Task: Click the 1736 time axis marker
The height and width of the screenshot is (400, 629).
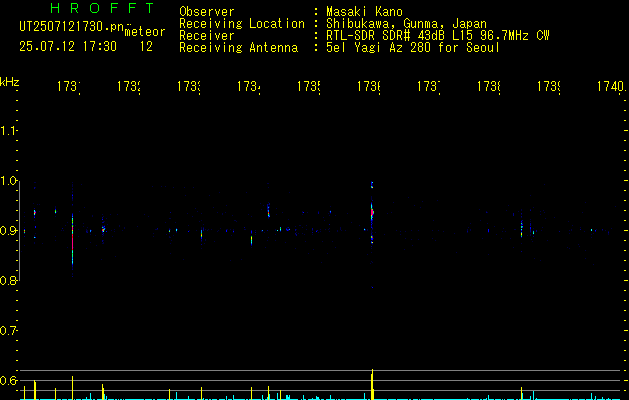Action: pos(369,87)
